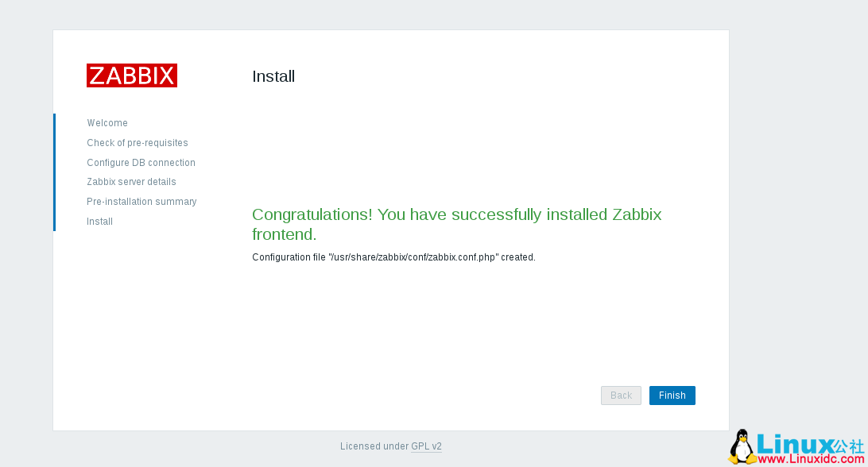Click the zabbix.conf.php file path text
This screenshot has height=467, width=868.
(413, 257)
